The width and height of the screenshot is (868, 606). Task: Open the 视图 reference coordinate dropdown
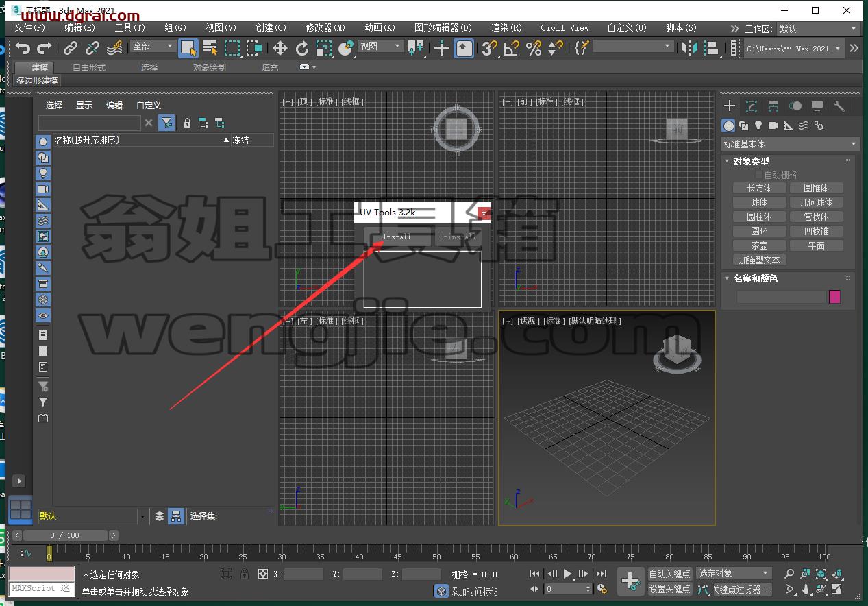click(381, 46)
